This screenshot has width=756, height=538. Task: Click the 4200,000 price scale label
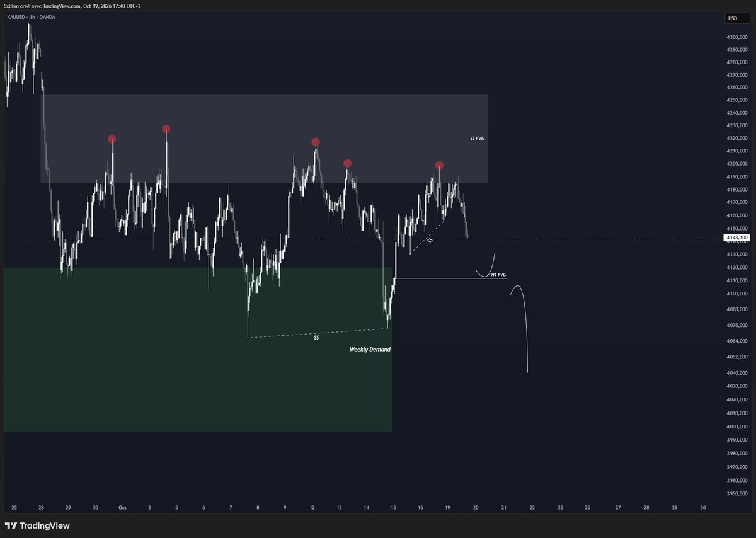point(737,164)
